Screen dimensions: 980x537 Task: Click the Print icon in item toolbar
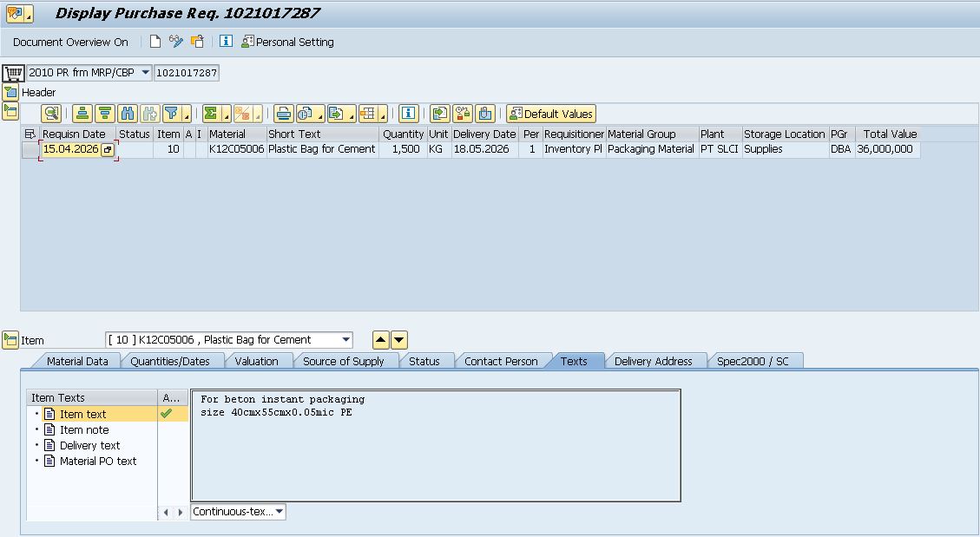pos(283,114)
